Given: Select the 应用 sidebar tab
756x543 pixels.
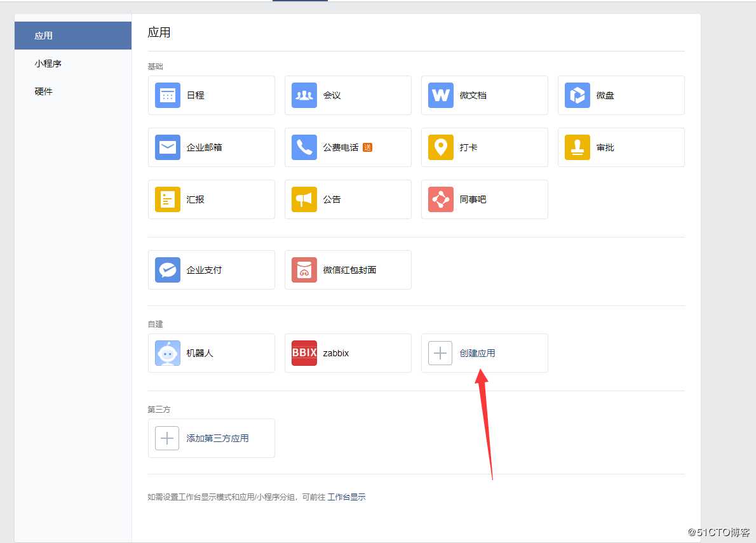Looking at the screenshot, I should point(73,36).
